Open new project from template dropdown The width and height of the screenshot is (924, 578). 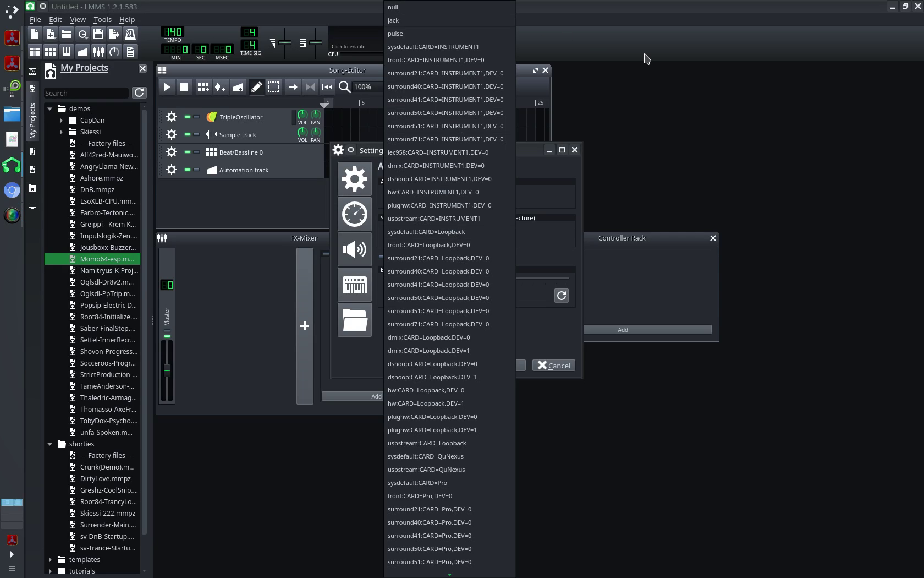(x=51, y=34)
